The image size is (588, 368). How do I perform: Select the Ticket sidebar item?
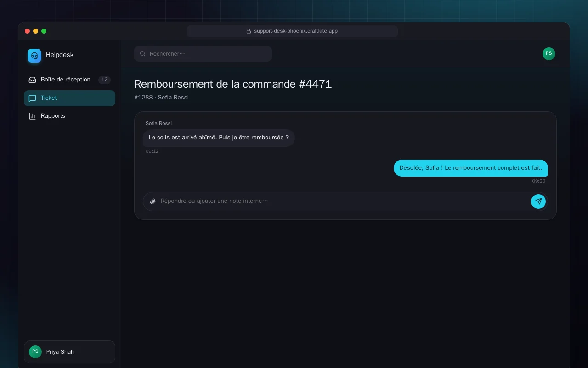69,98
